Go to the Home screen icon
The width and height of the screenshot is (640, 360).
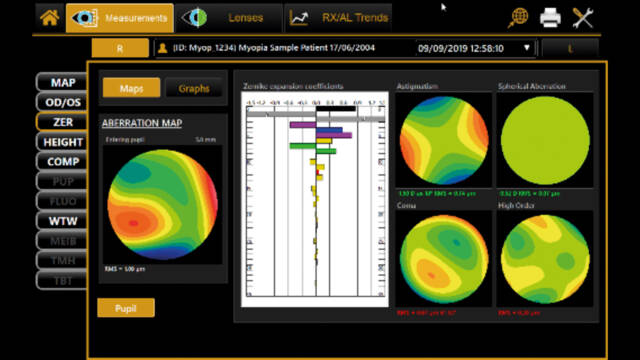[x=49, y=18]
